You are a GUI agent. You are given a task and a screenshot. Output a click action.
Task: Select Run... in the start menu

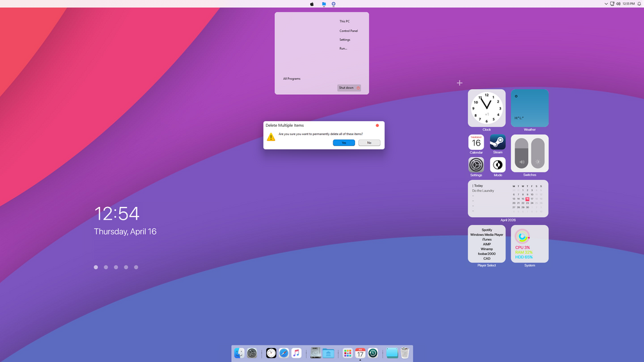[343, 49]
